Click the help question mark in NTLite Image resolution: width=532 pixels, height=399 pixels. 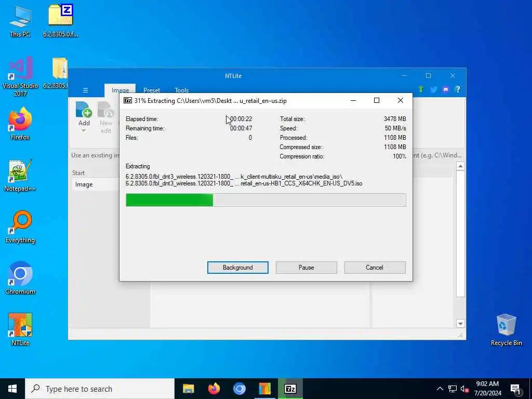[x=458, y=89]
